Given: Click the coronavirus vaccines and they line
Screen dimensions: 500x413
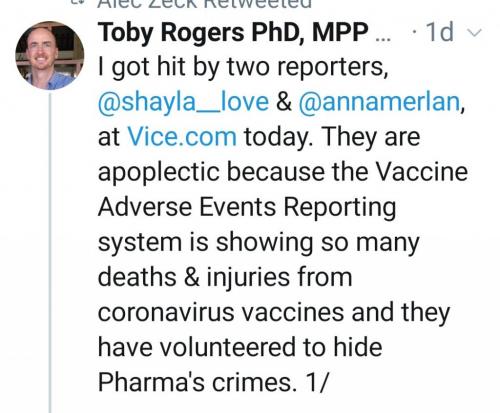Looking at the screenshot, I should click(x=274, y=313).
